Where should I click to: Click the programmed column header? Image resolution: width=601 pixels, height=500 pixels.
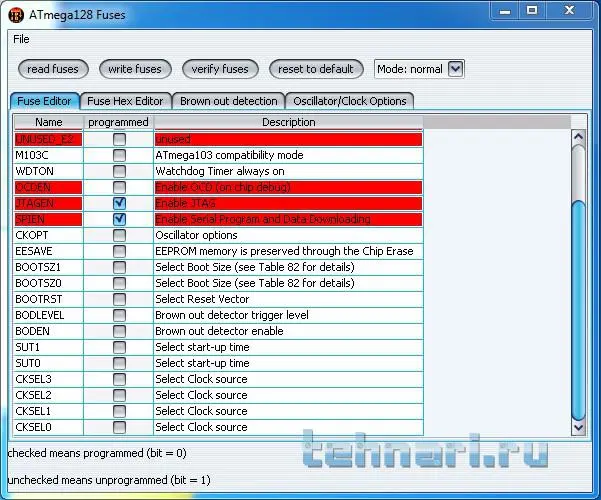click(x=118, y=122)
